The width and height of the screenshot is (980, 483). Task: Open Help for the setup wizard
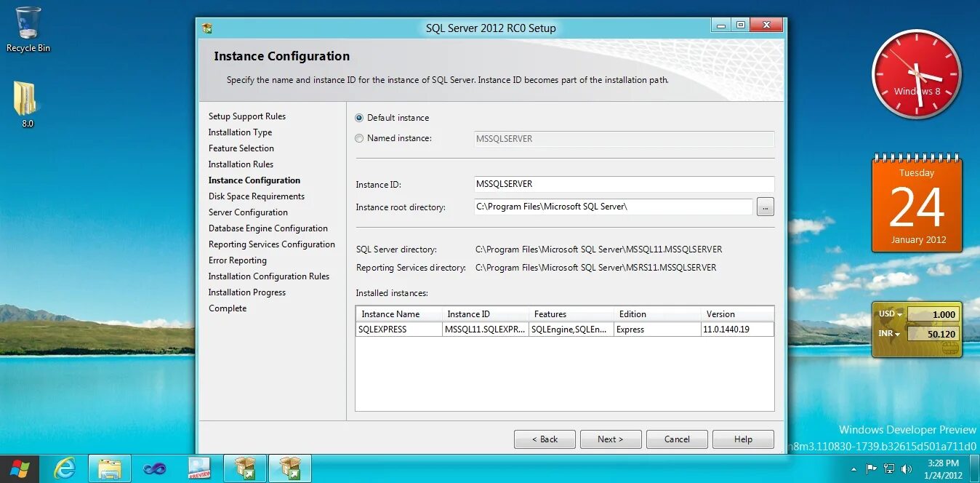point(743,439)
